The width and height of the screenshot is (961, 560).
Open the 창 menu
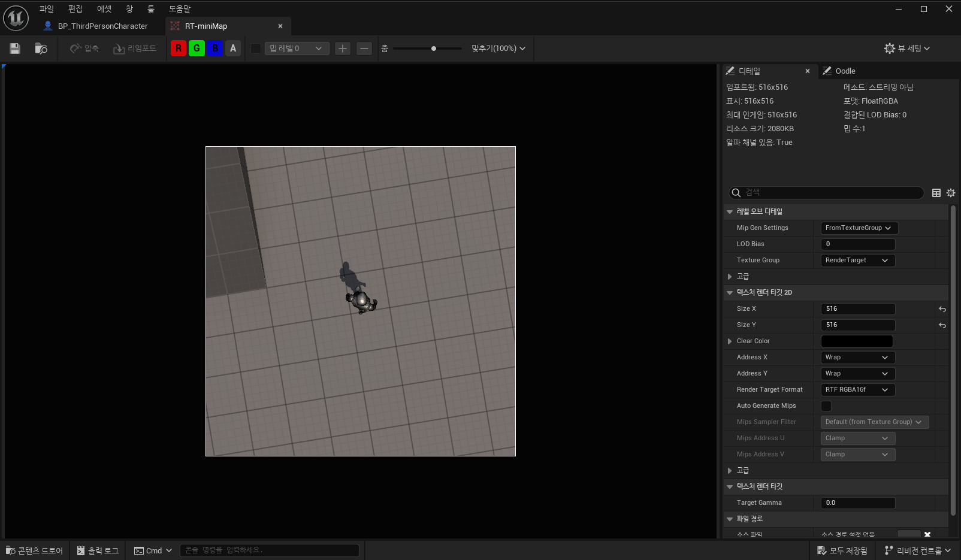click(x=129, y=9)
